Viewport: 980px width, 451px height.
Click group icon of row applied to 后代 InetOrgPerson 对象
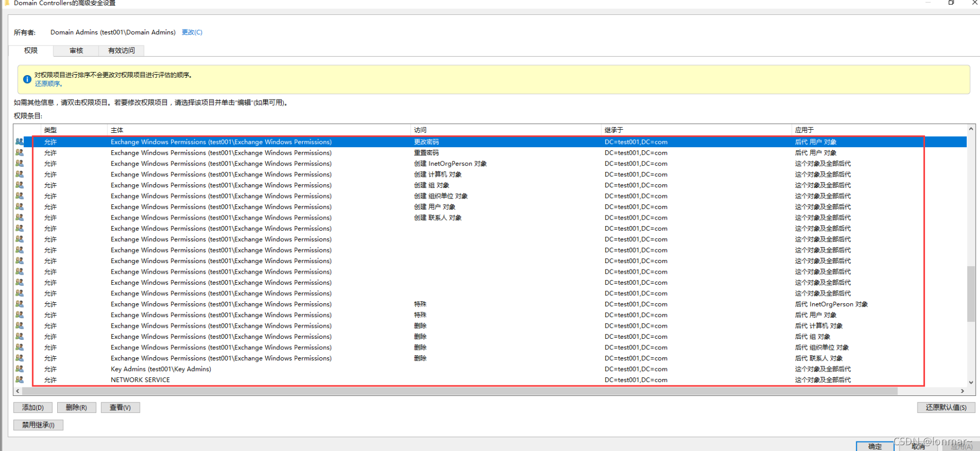20,304
